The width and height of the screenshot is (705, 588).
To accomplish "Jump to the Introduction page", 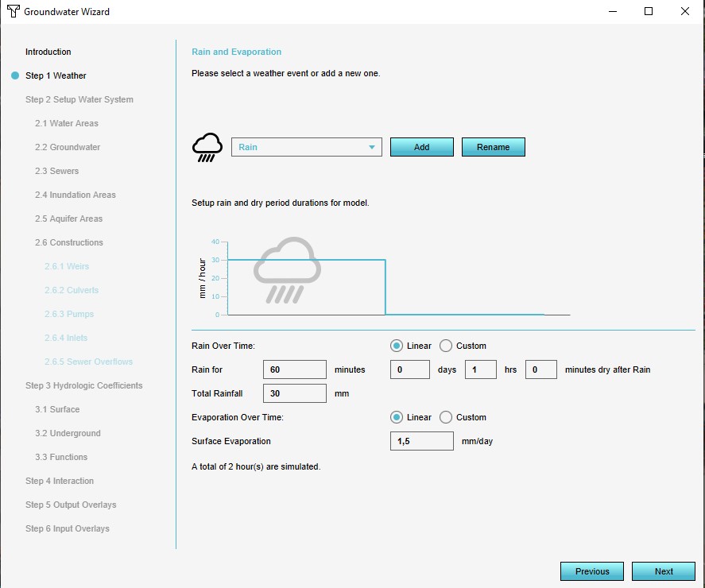I will point(48,52).
